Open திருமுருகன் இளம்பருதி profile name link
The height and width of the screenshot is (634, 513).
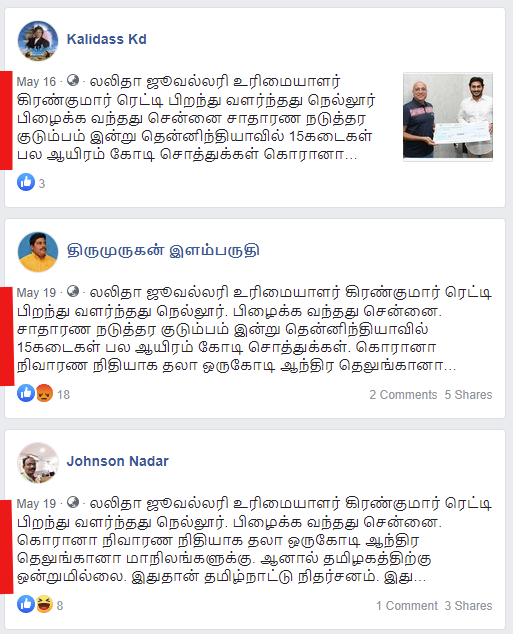[163, 251]
